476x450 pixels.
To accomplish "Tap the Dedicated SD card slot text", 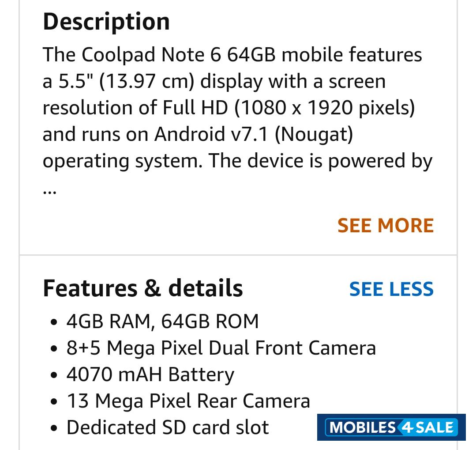I will (168, 427).
